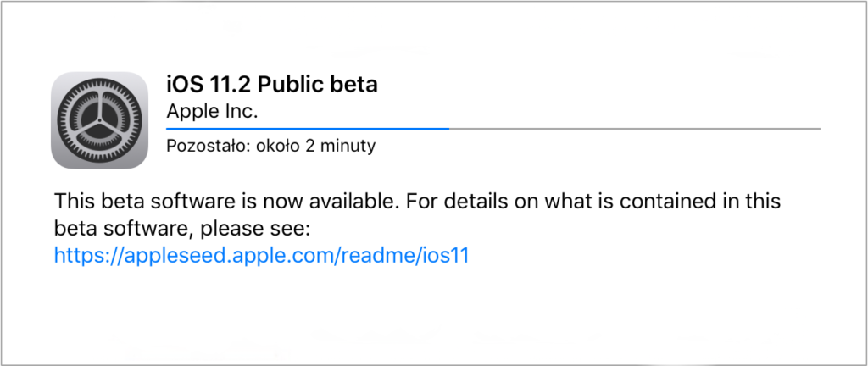
Task: Click the blue filled part of progress bar
Action: point(305,129)
